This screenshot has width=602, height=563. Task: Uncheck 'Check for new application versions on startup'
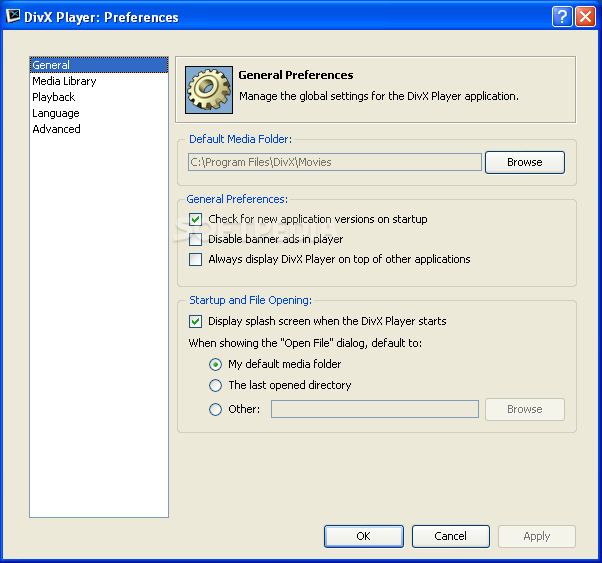coord(195,219)
